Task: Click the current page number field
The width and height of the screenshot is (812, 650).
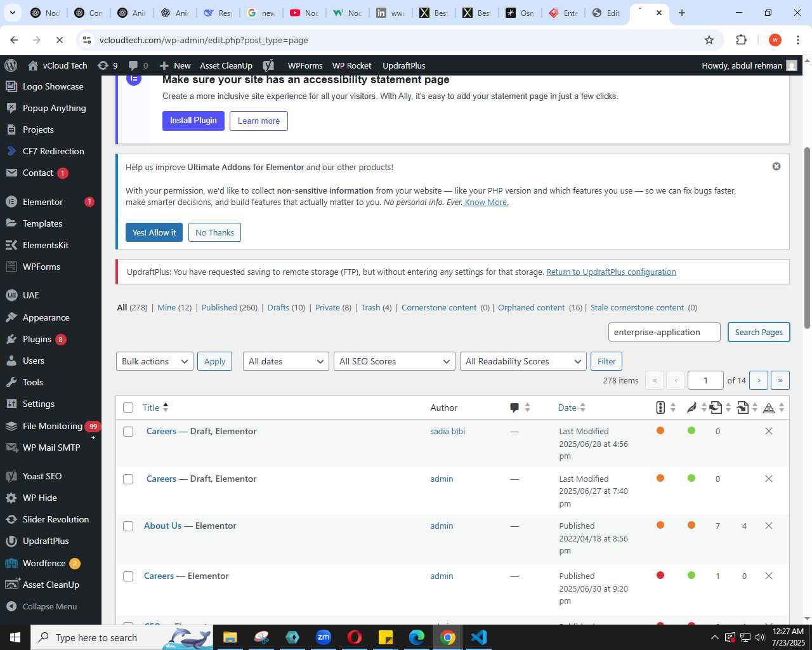Action: coord(705,380)
